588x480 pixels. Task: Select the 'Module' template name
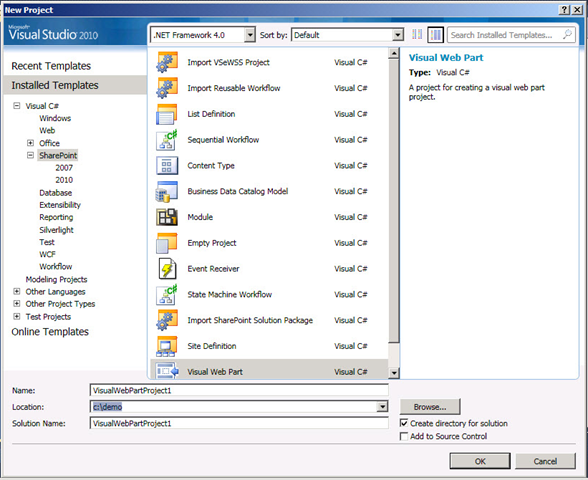[200, 217]
